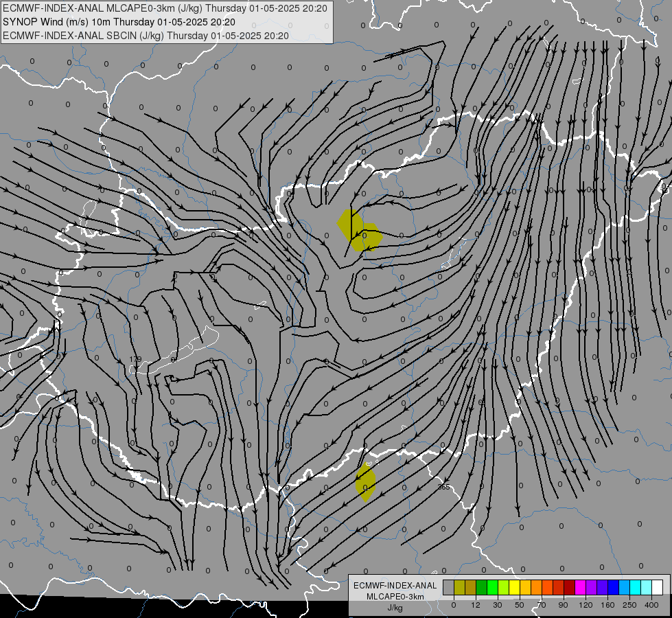
Task: Click legend value 30
Action: (498, 605)
